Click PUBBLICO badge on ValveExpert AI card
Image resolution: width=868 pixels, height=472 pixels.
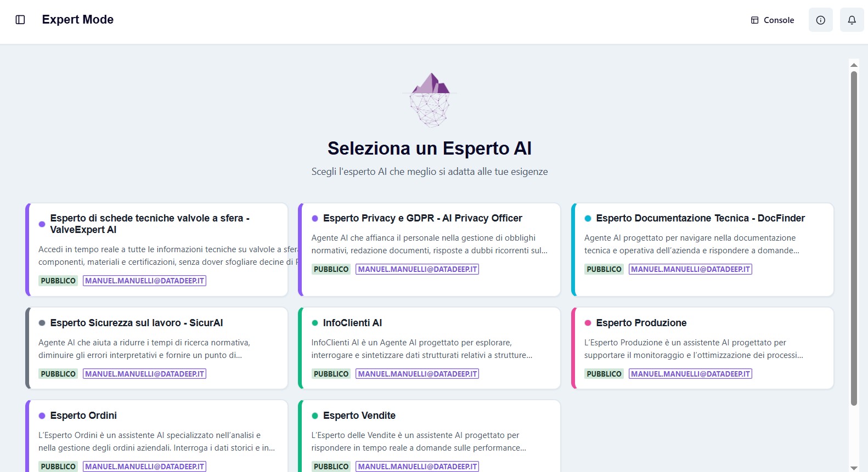58,281
